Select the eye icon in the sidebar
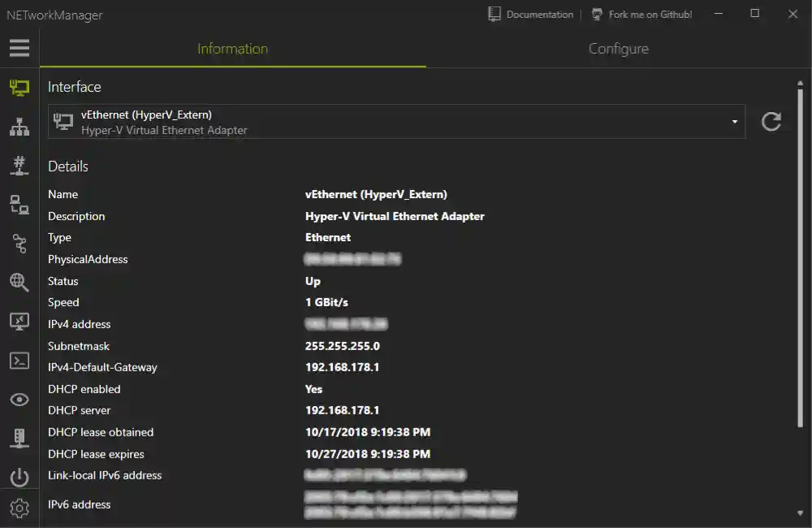This screenshot has height=528, width=812. 19,399
